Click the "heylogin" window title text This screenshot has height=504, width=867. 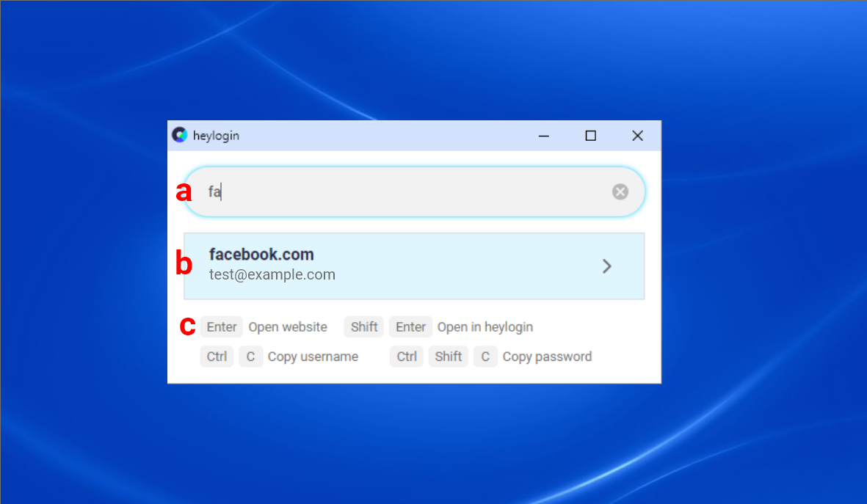216,136
